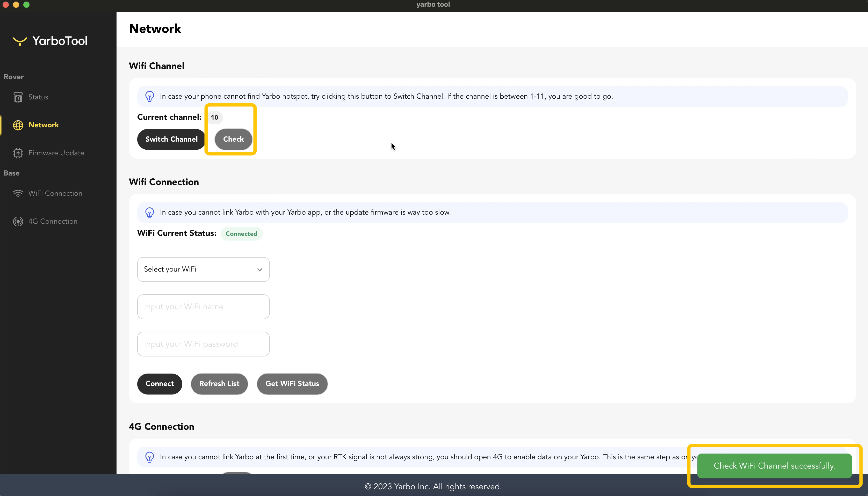Open Firmware Update menu item
The height and width of the screenshot is (496, 868).
tap(56, 153)
